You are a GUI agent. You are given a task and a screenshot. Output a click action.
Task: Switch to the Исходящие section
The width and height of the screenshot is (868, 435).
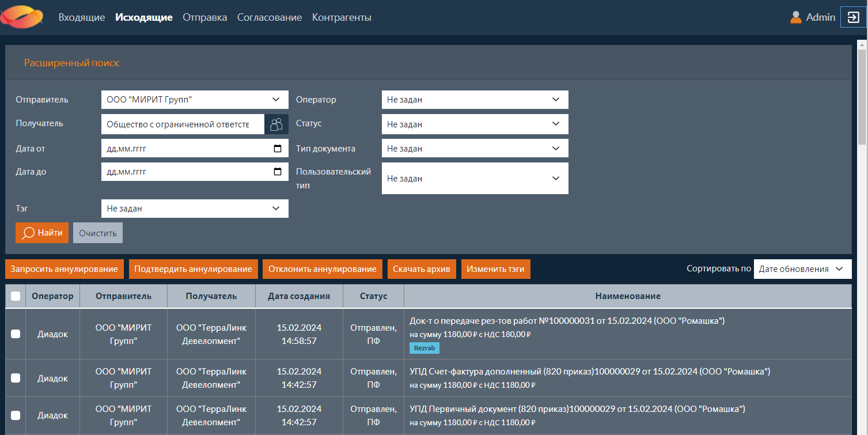pos(144,17)
